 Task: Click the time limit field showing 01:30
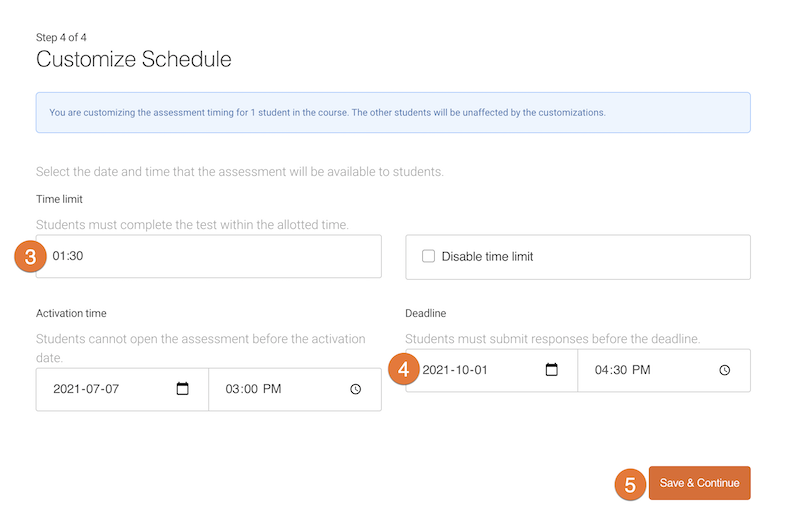(x=210, y=257)
